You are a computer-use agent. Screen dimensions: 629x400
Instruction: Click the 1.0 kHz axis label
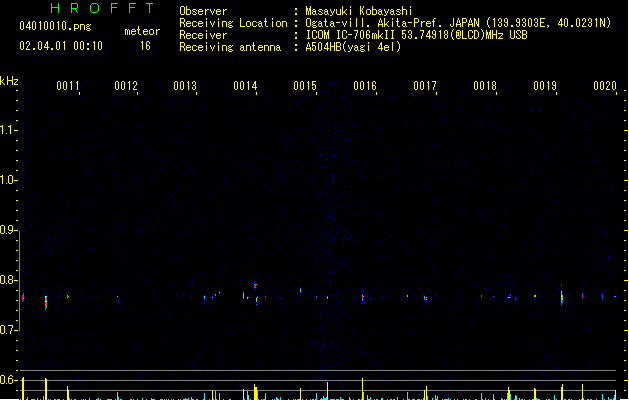click(7, 180)
